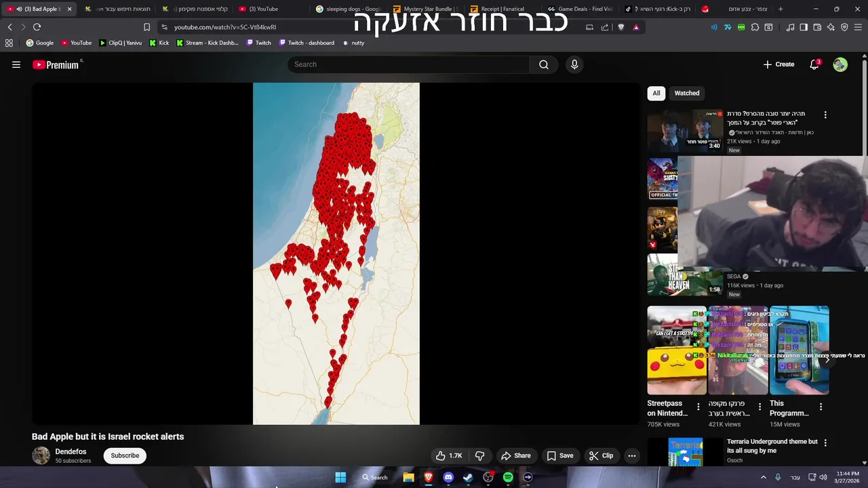The height and width of the screenshot is (488, 868).
Task: Open Spotify from the taskbar
Action: (x=508, y=477)
